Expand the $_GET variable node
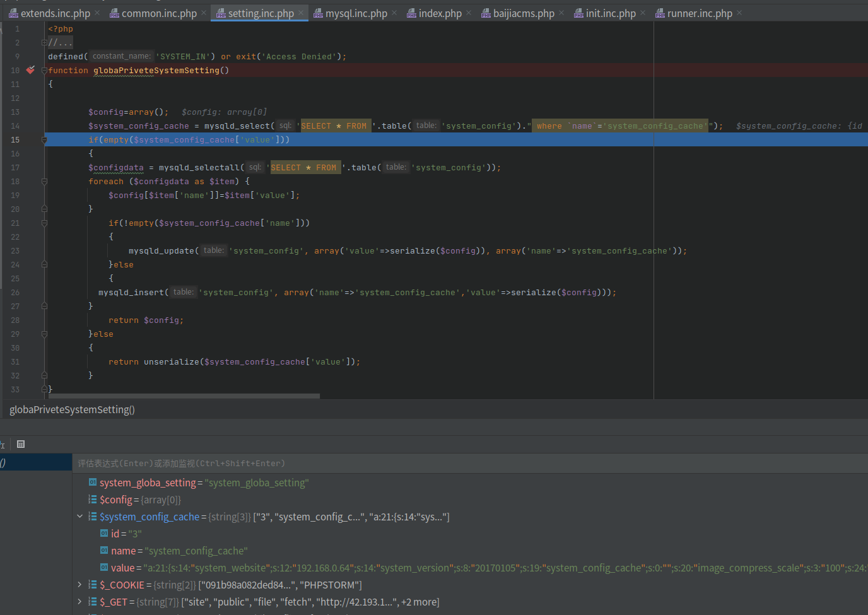The width and height of the screenshot is (868, 615). pyautogui.click(x=79, y=601)
